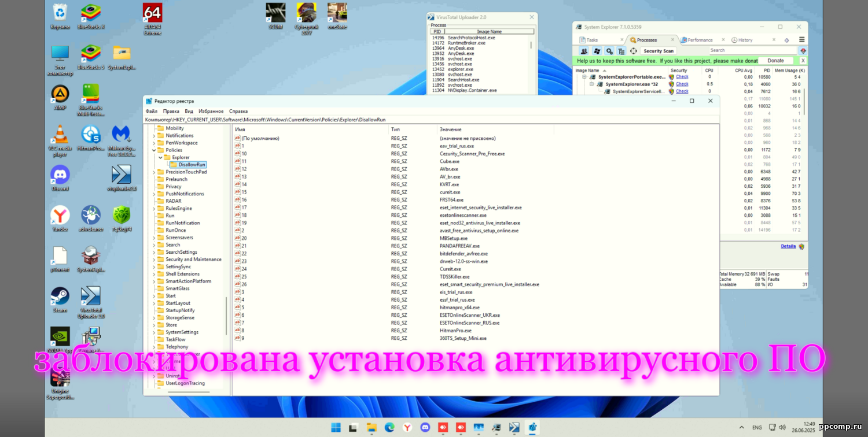Click the Windows Start button

click(336, 427)
